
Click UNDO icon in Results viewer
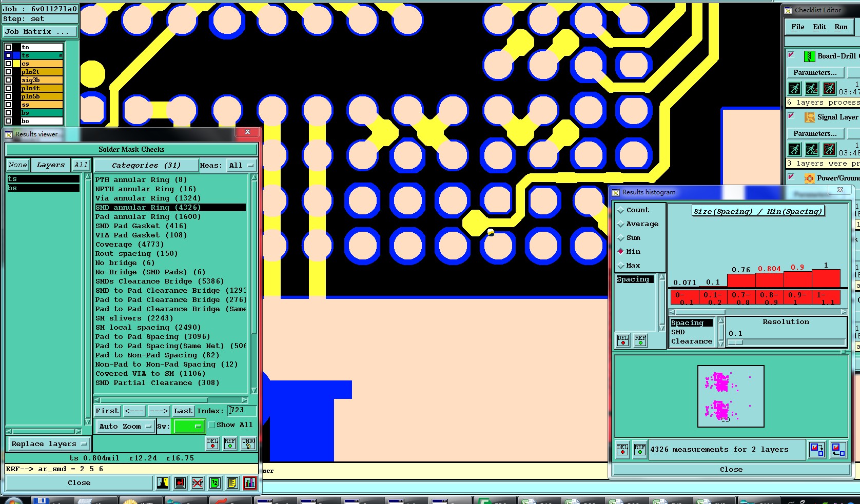coord(248,443)
